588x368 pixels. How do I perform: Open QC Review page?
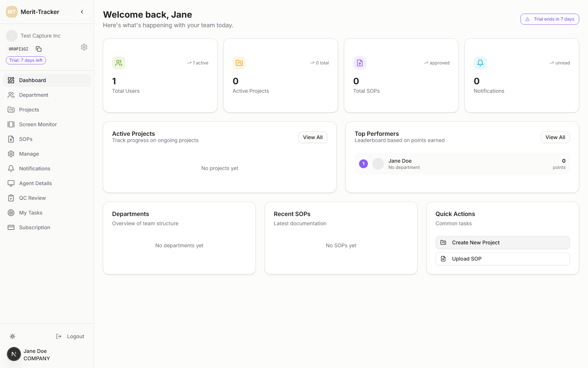47,198
